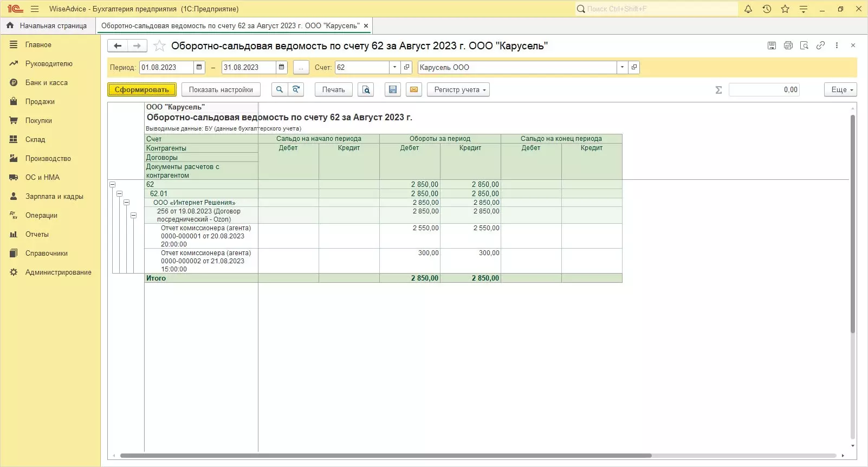The width and height of the screenshot is (868, 467).
Task: Expand the Регистр учета dropdown
Action: (x=458, y=89)
